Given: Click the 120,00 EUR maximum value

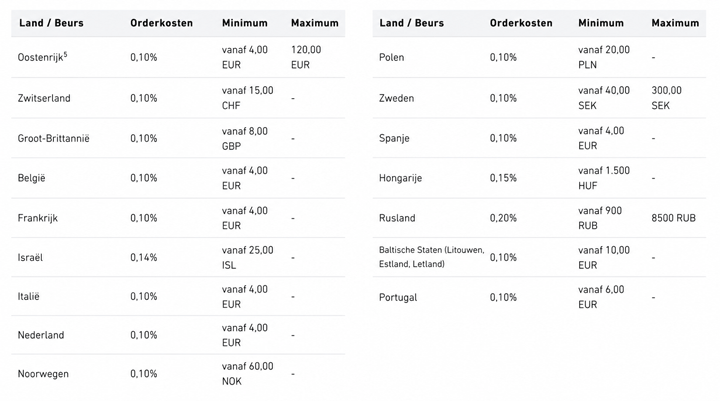Looking at the screenshot, I should (306, 57).
